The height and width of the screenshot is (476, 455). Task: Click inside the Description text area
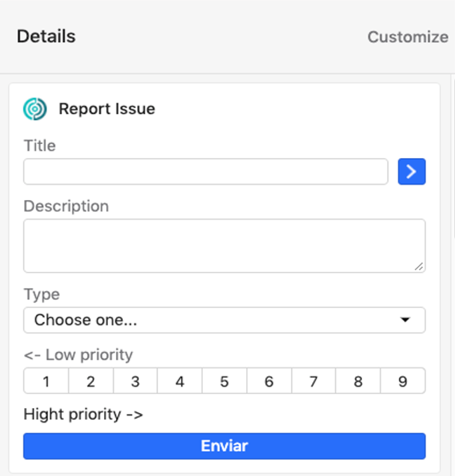pyautogui.click(x=224, y=245)
